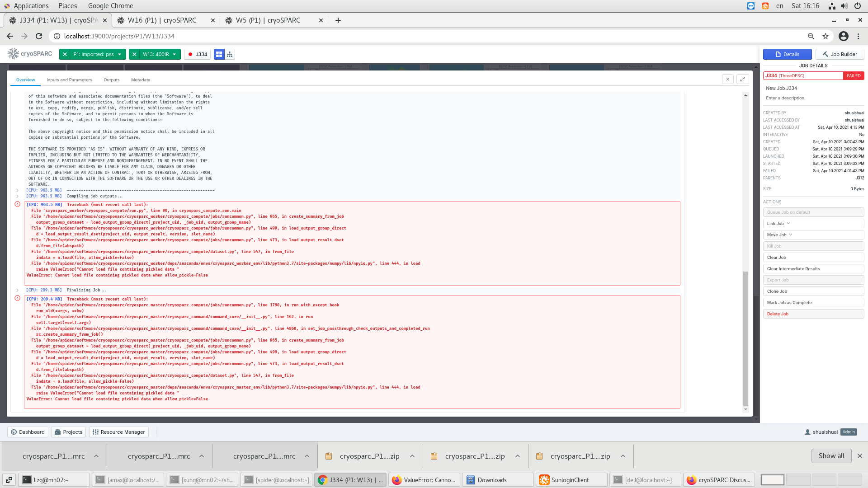This screenshot has width=868, height=488.
Task: Click the Clone Job button
Action: click(x=813, y=291)
